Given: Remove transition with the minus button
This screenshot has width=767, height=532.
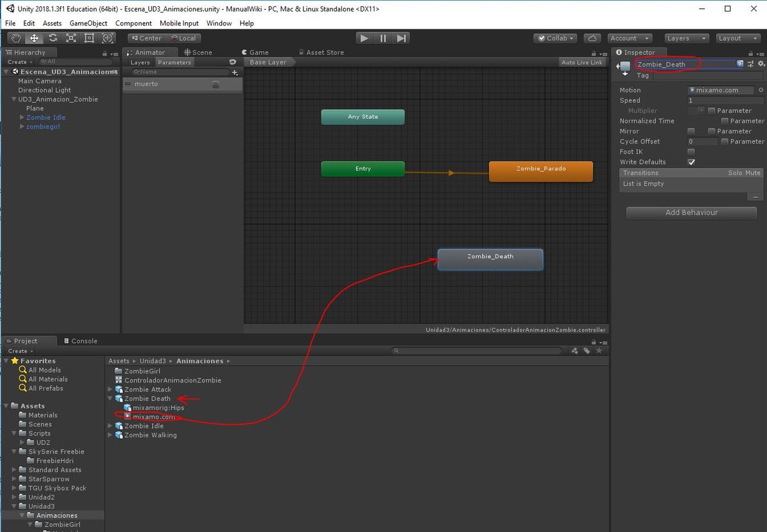Looking at the screenshot, I should click(x=755, y=197).
